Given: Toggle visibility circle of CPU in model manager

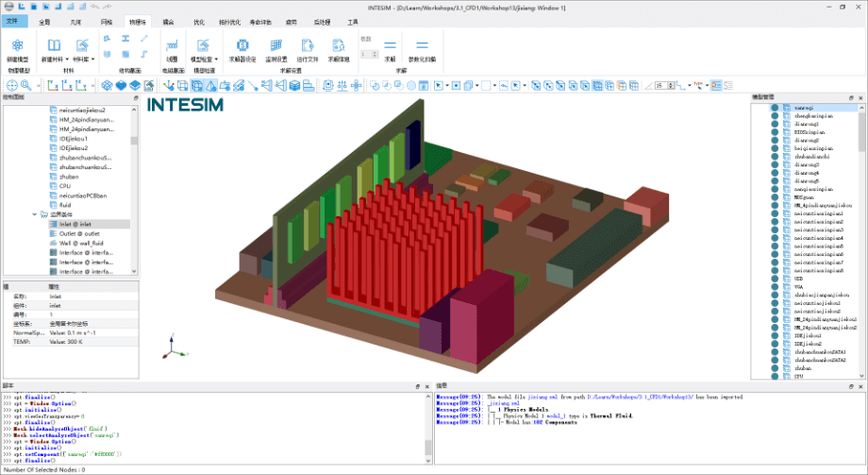Looking at the screenshot, I should [x=775, y=375].
